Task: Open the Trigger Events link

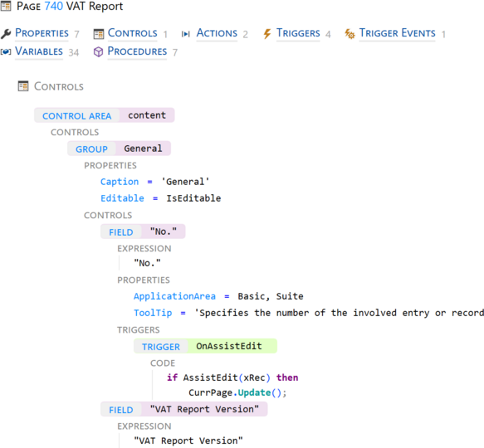Action: [397, 33]
